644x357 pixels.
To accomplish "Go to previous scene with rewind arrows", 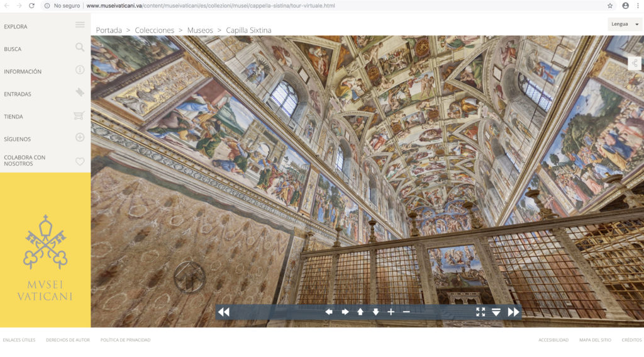I will pos(224,312).
